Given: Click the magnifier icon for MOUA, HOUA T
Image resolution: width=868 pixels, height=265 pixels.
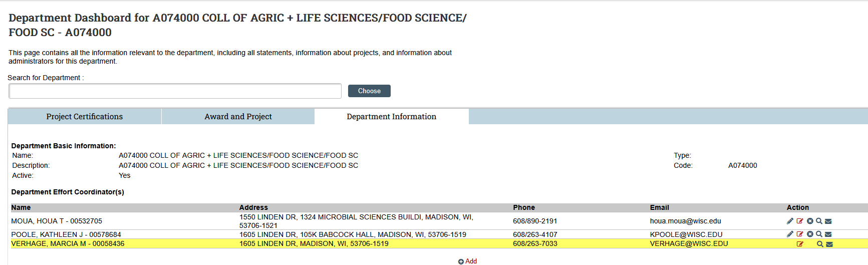Looking at the screenshot, I should 819,221.
